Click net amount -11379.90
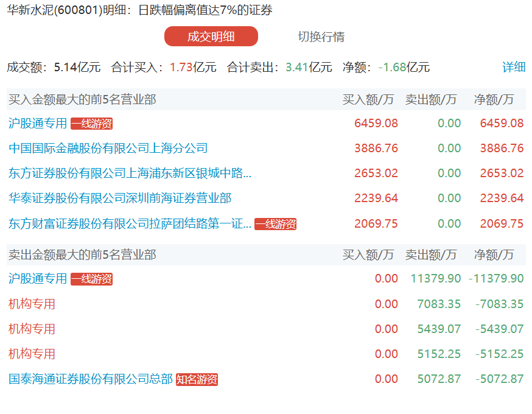 496,279
